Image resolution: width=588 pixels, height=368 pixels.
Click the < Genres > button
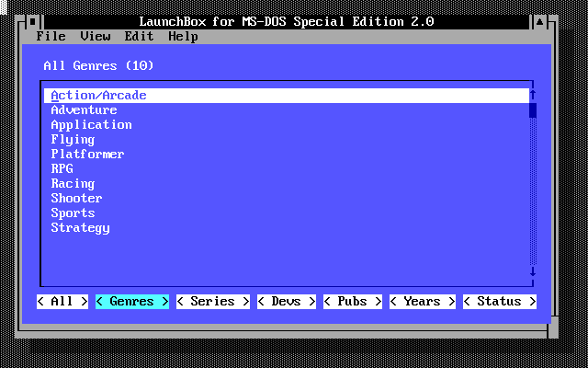coord(132,302)
